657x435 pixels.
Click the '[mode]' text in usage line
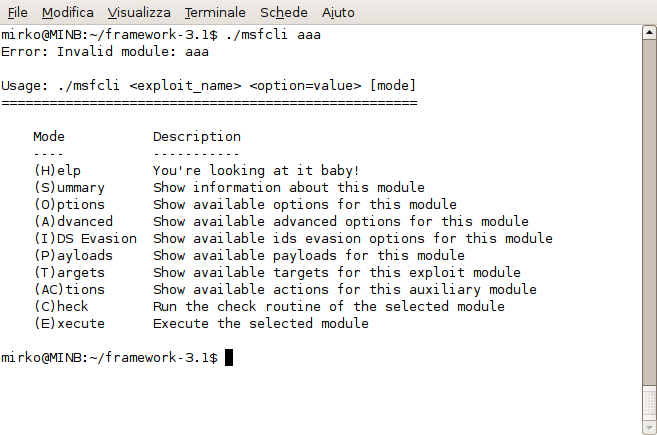pos(393,85)
